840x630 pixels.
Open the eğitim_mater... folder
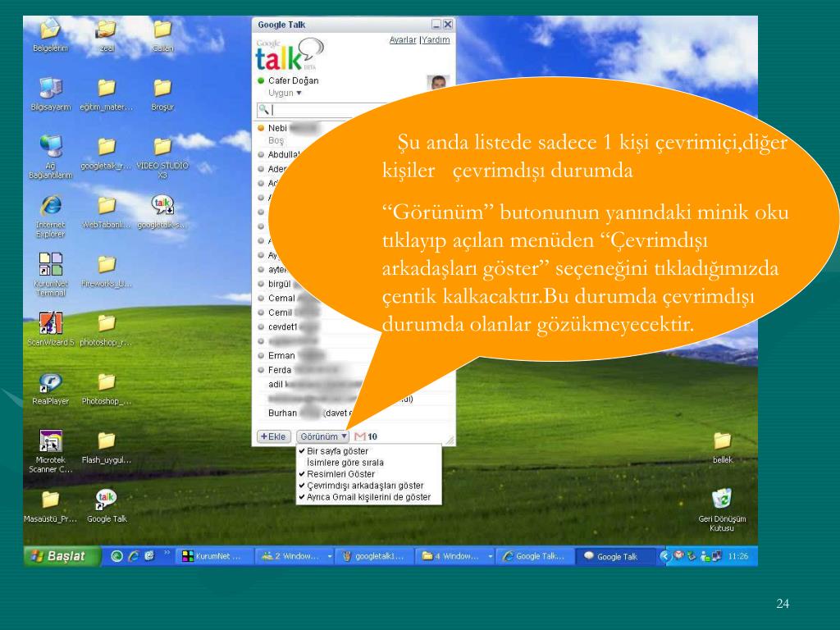tap(107, 94)
